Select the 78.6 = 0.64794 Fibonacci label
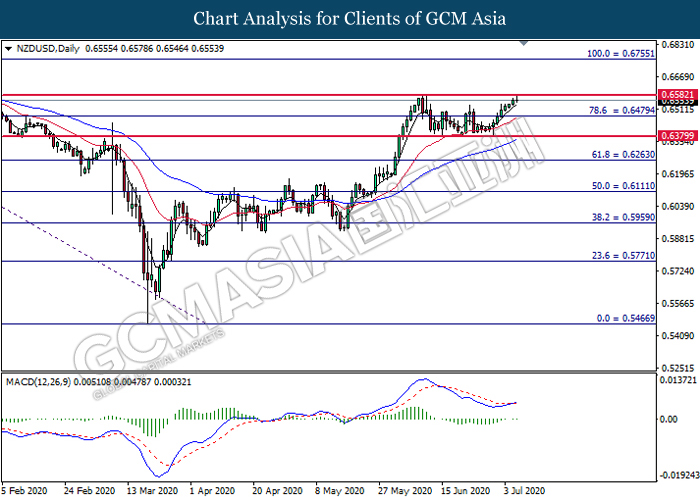The image size is (700, 500). pos(620,110)
